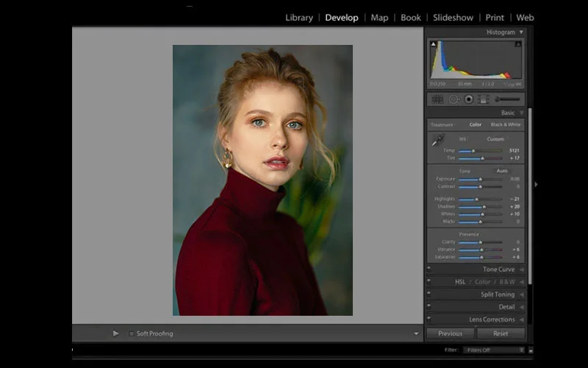588x368 pixels.
Task: Click the Contrast slider handle
Action: click(481, 187)
